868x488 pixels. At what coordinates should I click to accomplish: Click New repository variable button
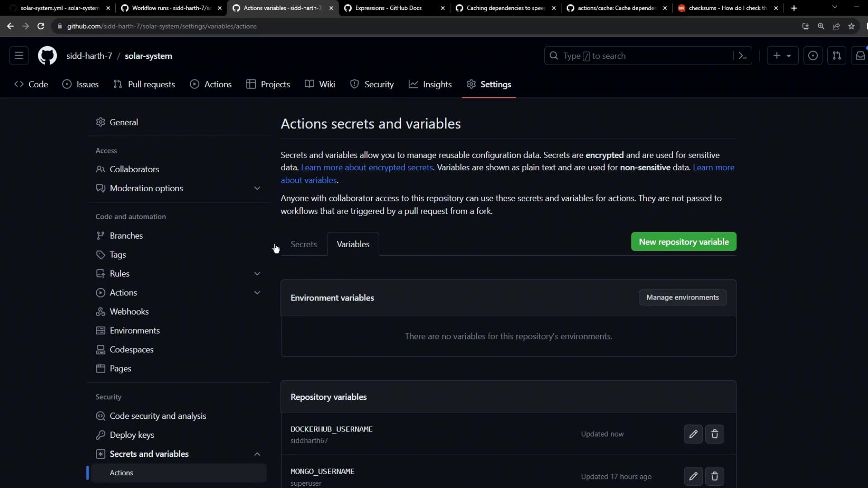[683, 242]
